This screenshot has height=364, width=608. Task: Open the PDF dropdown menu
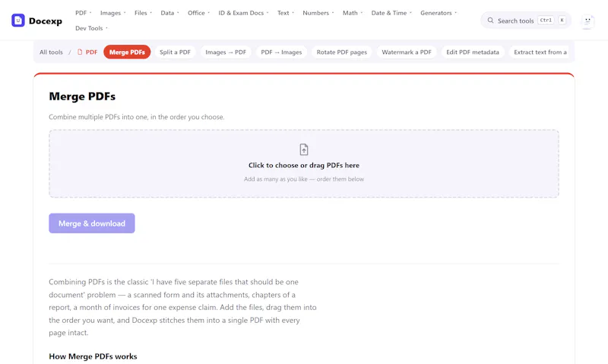[x=84, y=13]
